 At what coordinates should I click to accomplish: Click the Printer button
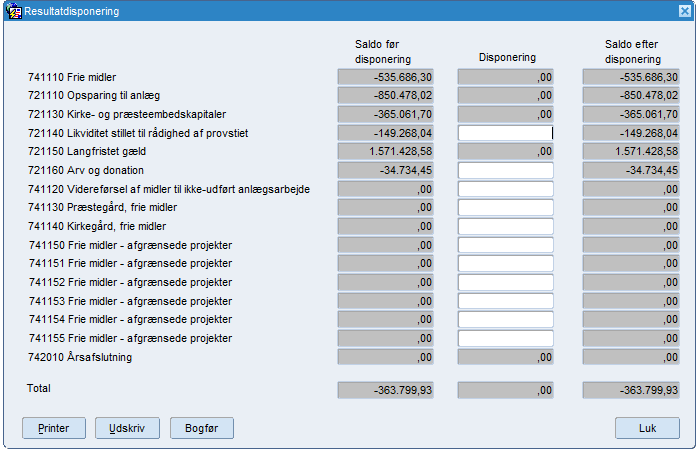(x=54, y=428)
